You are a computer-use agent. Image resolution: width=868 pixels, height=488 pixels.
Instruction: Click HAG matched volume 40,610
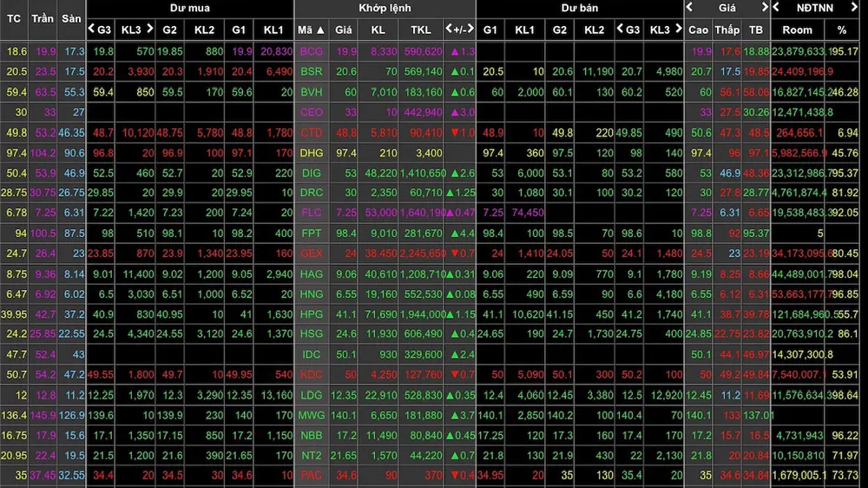pyautogui.click(x=381, y=274)
